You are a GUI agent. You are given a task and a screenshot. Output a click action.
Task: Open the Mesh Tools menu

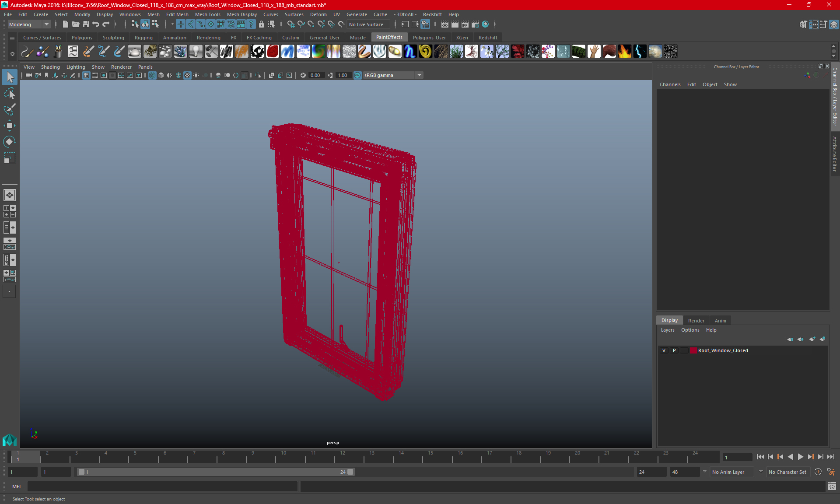point(207,14)
